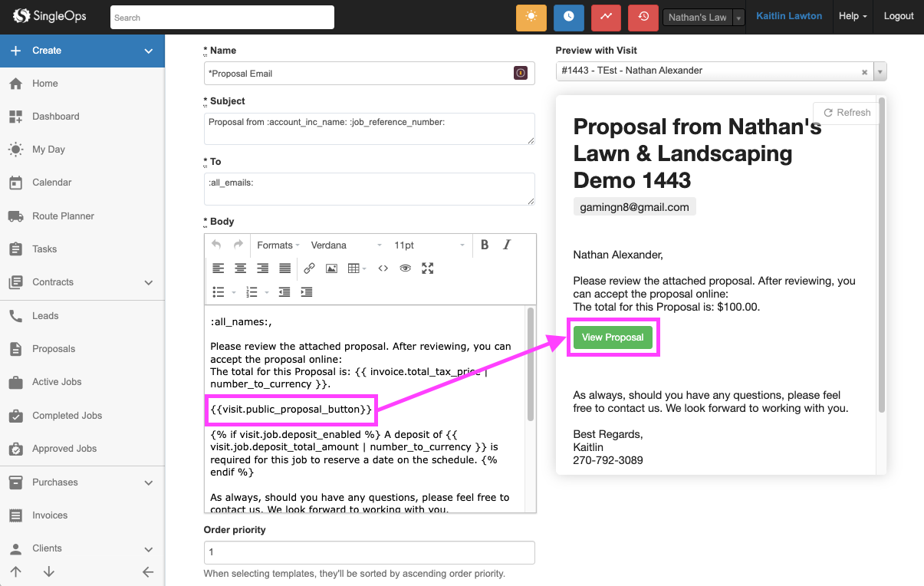Click the red history icon button
This screenshot has height=586, width=924.
coord(643,17)
